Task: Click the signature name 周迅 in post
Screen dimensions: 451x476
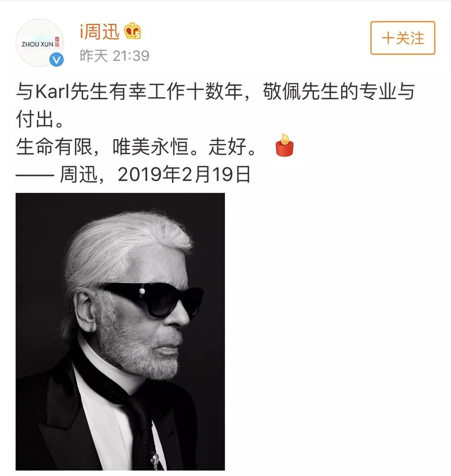Action: [x=79, y=174]
